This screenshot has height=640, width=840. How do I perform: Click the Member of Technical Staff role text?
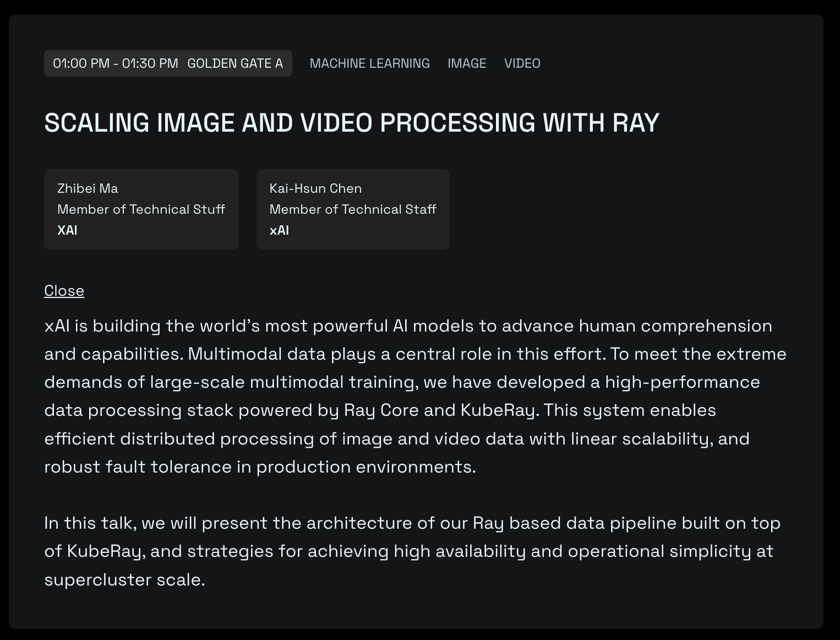tap(352, 209)
